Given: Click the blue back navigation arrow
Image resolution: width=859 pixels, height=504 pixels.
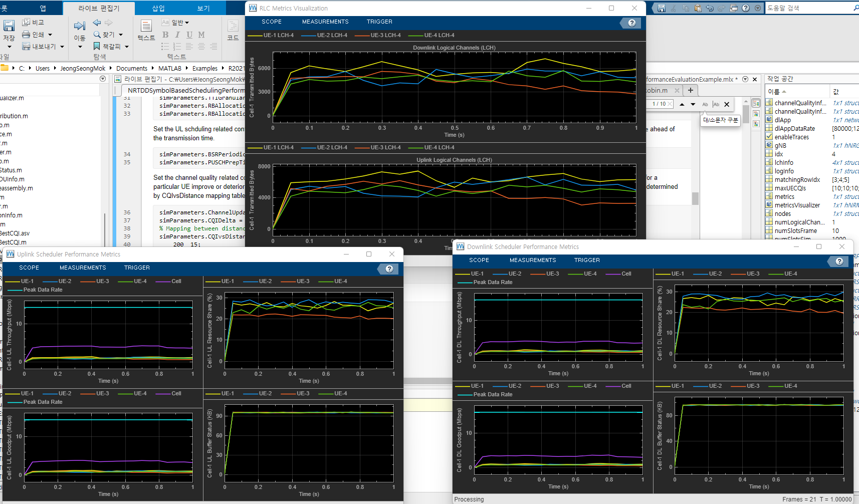Looking at the screenshot, I should (x=97, y=23).
